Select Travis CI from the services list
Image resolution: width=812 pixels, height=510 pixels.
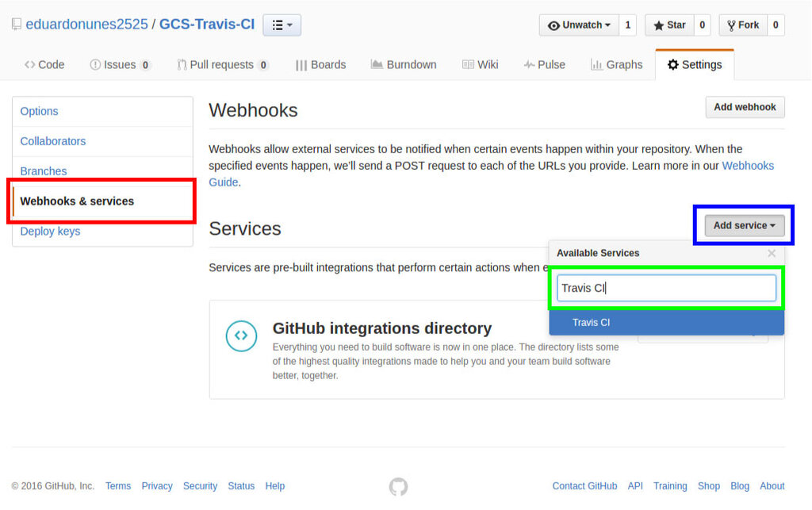[666, 323]
